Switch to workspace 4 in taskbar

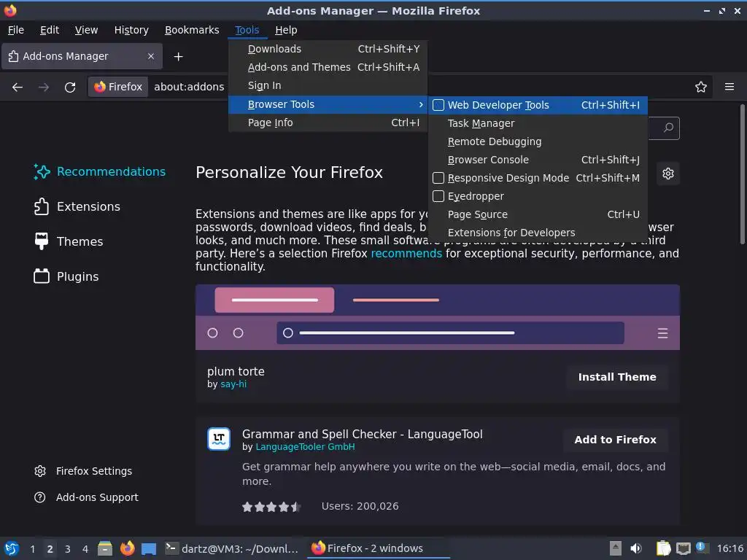(85, 549)
